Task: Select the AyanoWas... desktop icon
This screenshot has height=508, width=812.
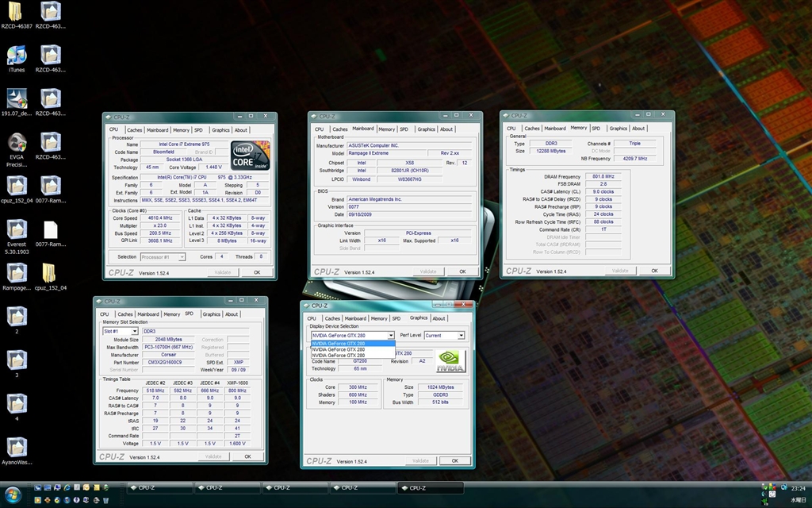Action: (x=17, y=447)
